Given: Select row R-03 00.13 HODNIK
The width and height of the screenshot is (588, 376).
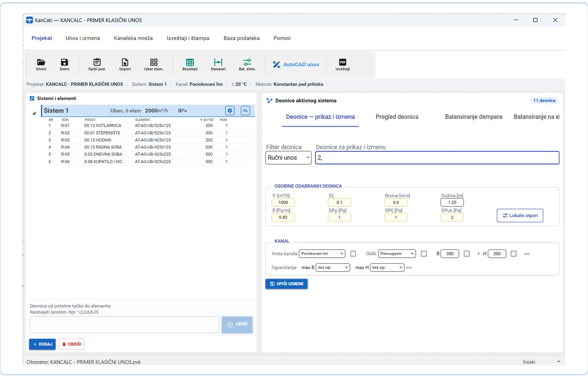Looking at the screenshot, I should point(151,140).
